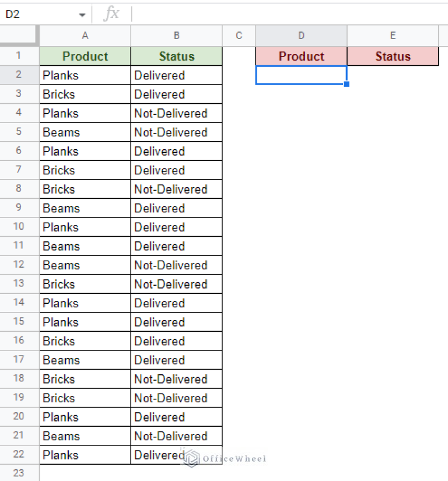Screen dimensions: 448x481
Task: Select the Not-Delivered cell in row 4
Action: 176,113
